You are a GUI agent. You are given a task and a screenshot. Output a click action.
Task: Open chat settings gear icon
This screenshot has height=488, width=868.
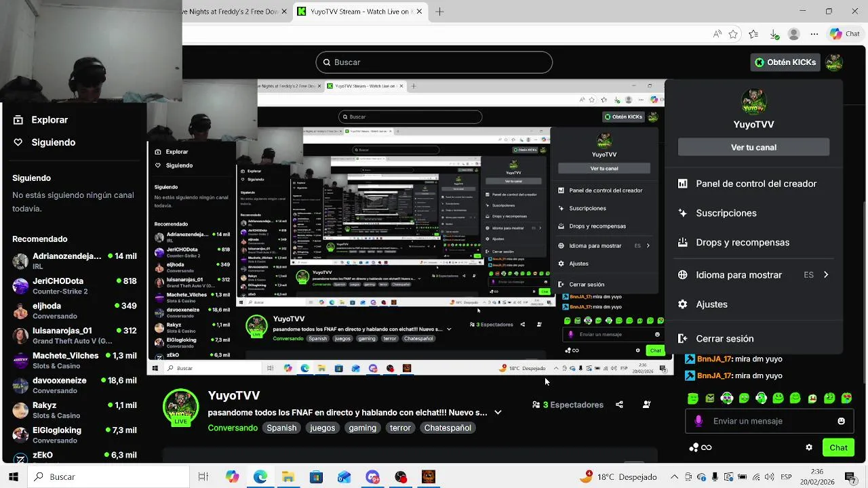tap(809, 447)
